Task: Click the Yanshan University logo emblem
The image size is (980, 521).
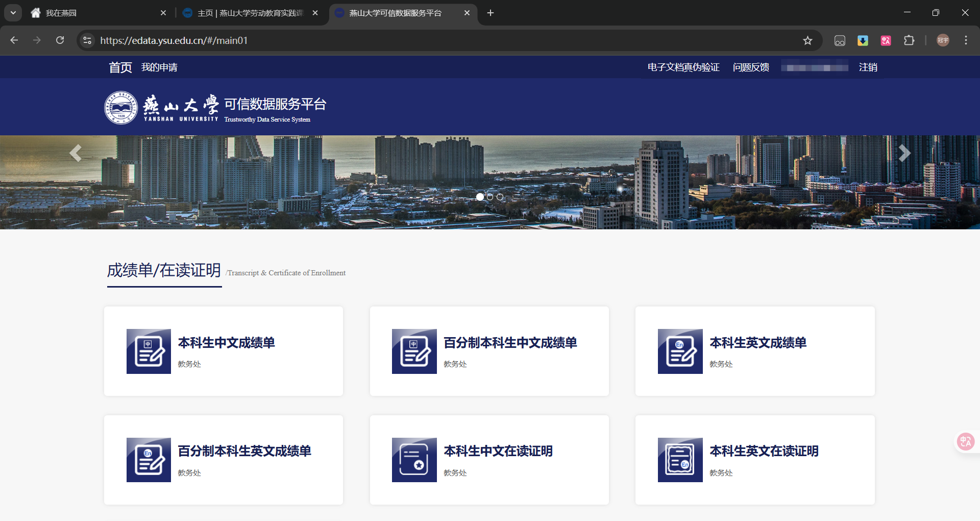Action: (x=121, y=107)
